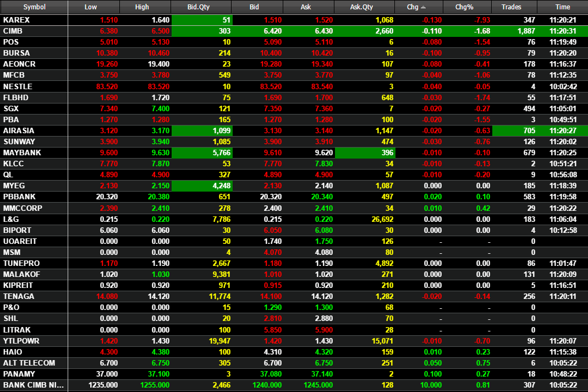Sort by the Low column header
The width and height of the screenshot is (588, 392).
pyautogui.click(x=90, y=7)
